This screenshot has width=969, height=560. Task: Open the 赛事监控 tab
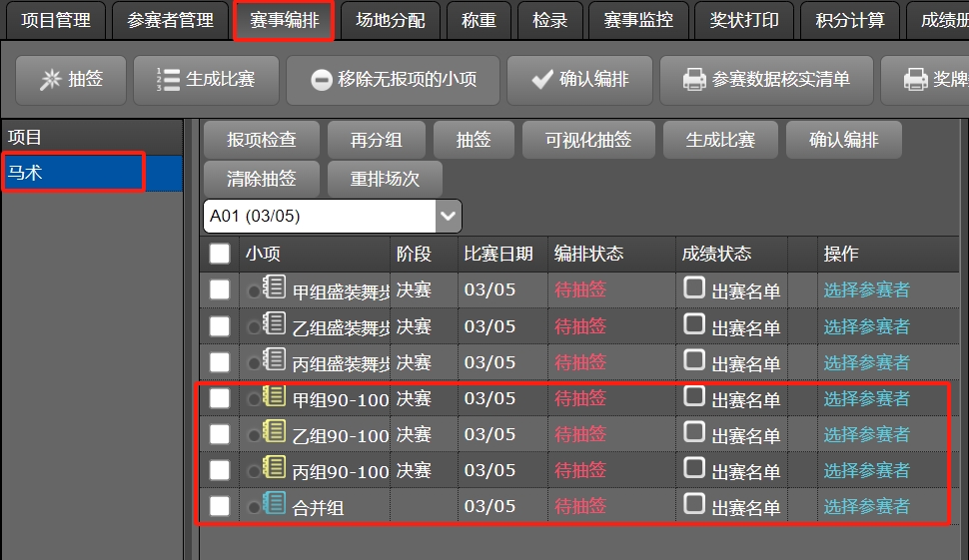(638, 20)
